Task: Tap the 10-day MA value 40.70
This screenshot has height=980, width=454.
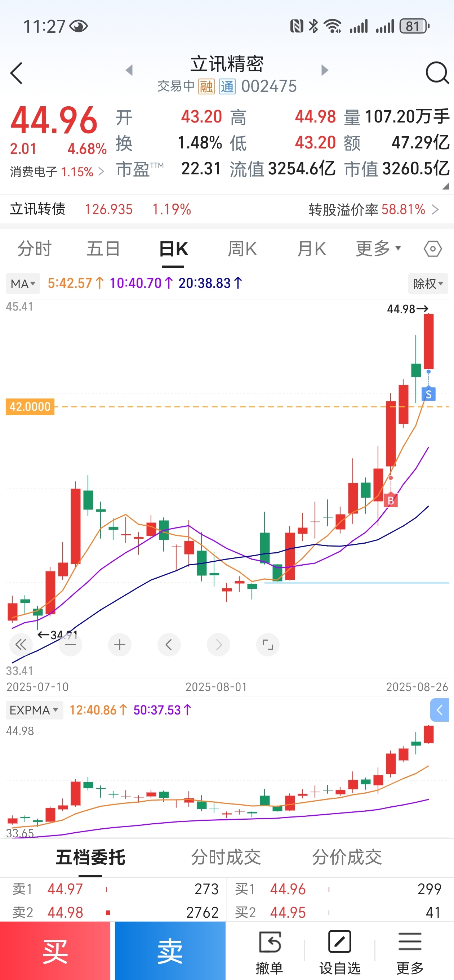Action: tap(142, 283)
